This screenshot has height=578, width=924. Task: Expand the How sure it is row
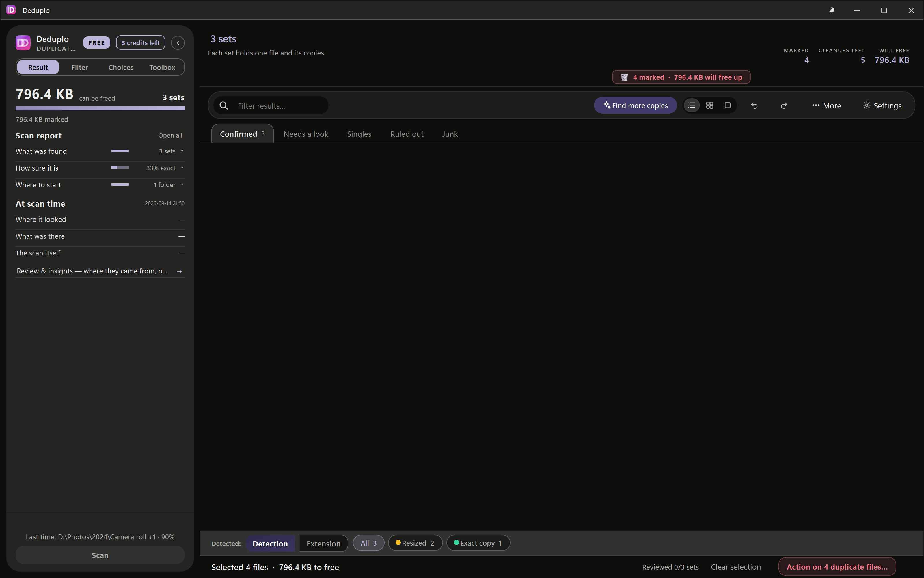pos(100,168)
